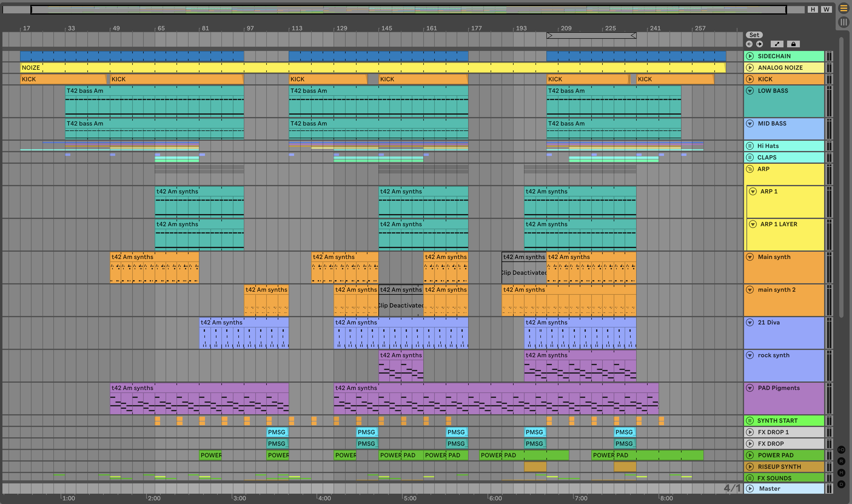Jump to previous locator arrow
The image size is (852, 504).
pyautogui.click(x=749, y=44)
